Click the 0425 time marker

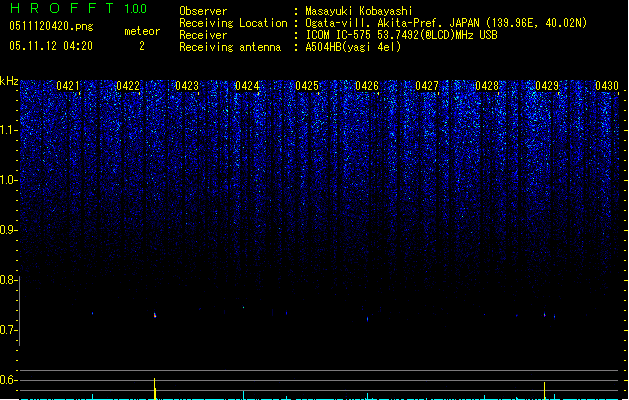(307, 86)
